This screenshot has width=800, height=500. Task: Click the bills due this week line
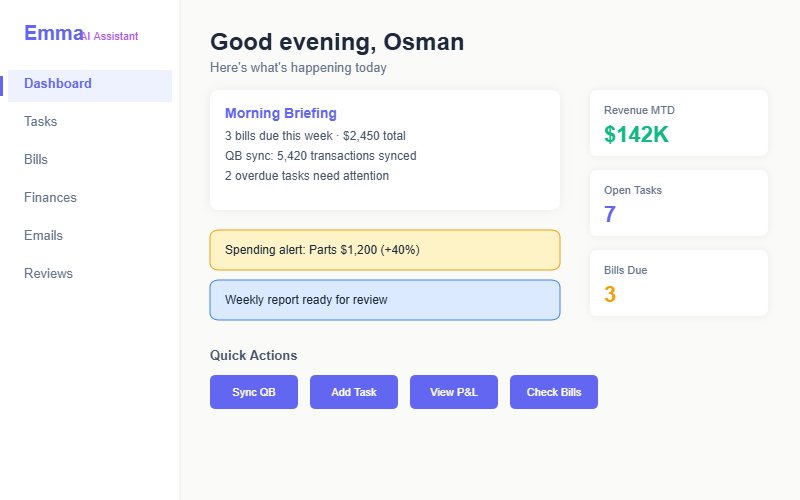point(315,136)
